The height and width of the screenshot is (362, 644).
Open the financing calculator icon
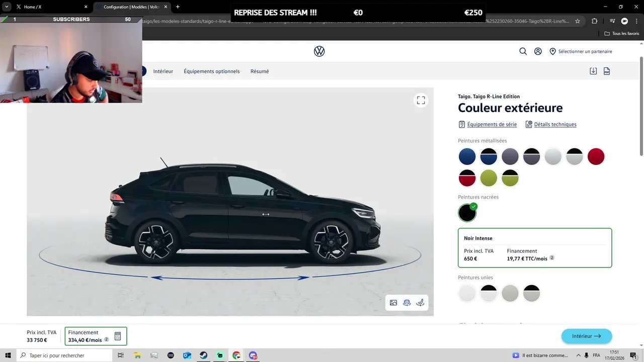coord(118,336)
